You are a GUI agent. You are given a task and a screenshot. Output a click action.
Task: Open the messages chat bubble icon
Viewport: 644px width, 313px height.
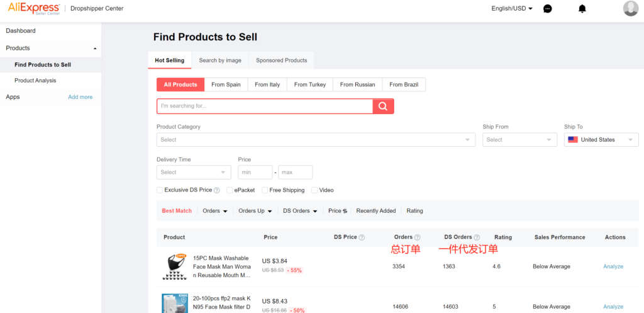click(548, 9)
